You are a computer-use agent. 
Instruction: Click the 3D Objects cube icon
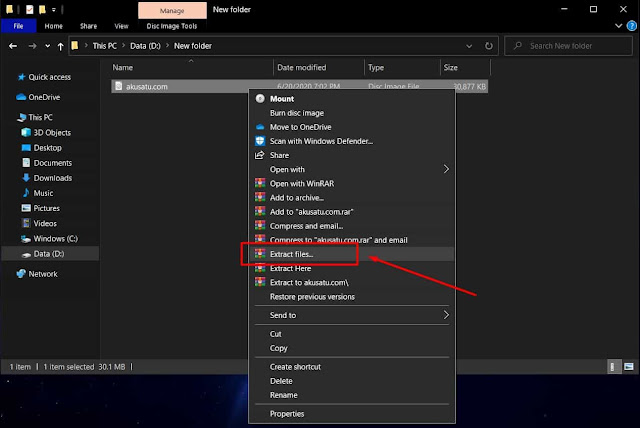coord(26,132)
